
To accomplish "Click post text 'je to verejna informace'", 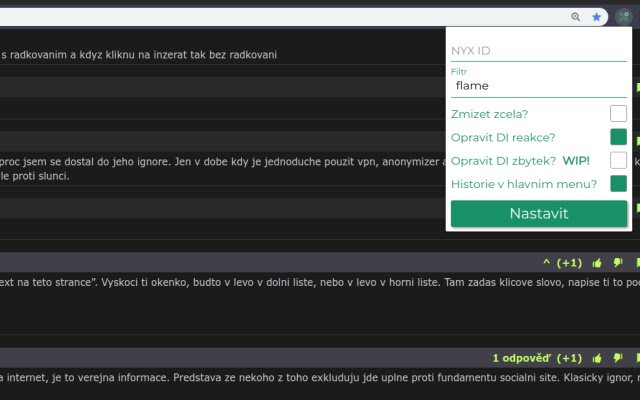I will click(111, 378).
